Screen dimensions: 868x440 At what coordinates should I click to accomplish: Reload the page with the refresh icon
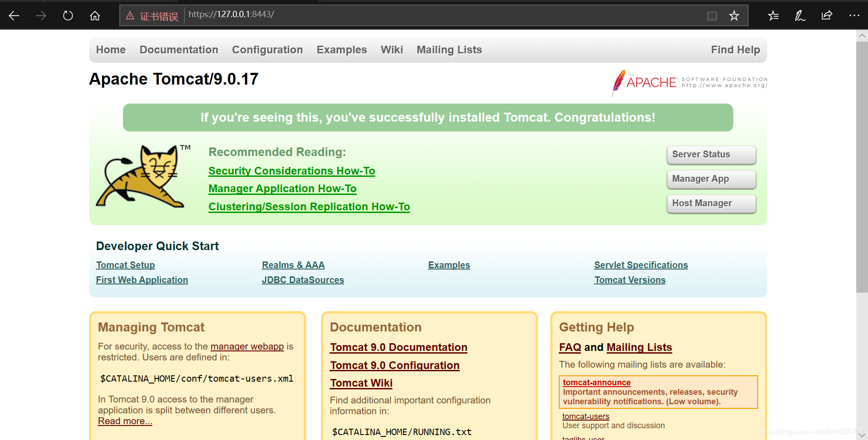tap(68, 16)
